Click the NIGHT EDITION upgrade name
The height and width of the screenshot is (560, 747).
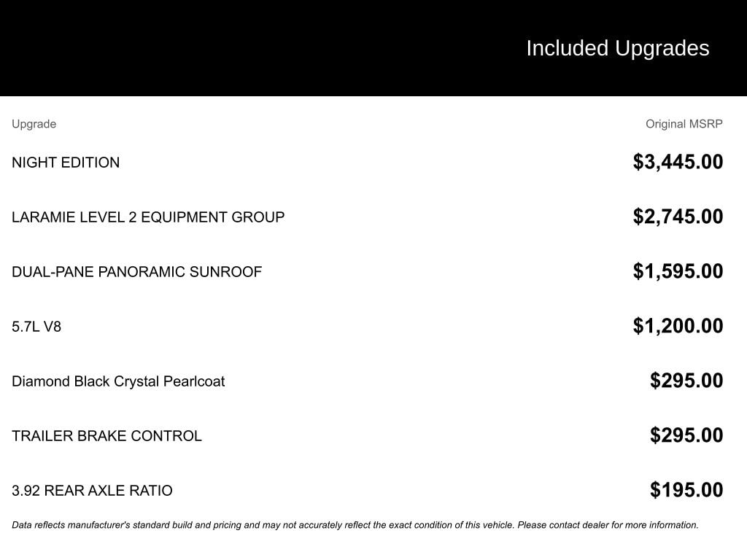point(66,163)
